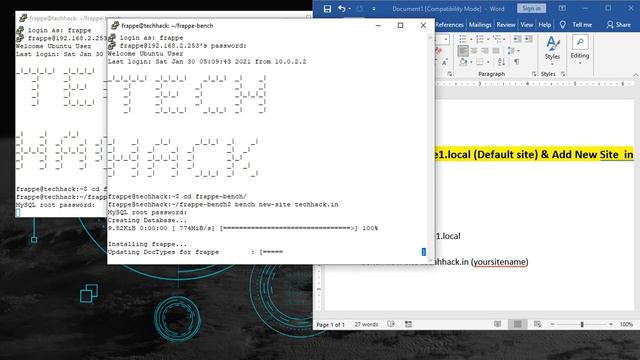Click the macro recording status icon
640x360 pixels.
tap(408, 324)
